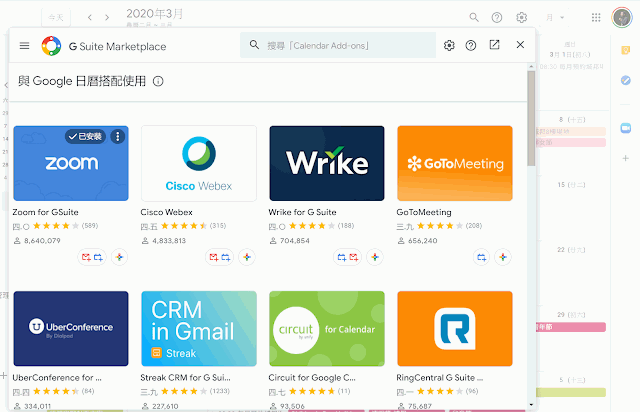
Task: Click the scrollbar up arrow
Action: [x=531, y=66]
